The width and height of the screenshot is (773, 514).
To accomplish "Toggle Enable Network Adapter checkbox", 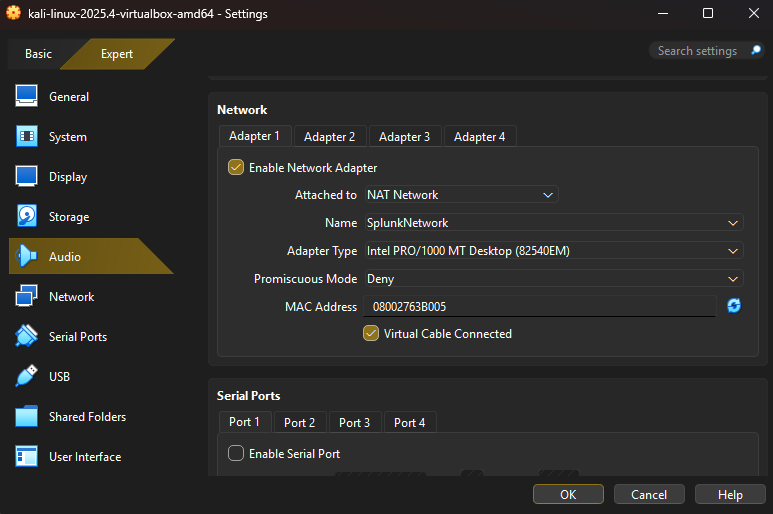I will point(236,168).
